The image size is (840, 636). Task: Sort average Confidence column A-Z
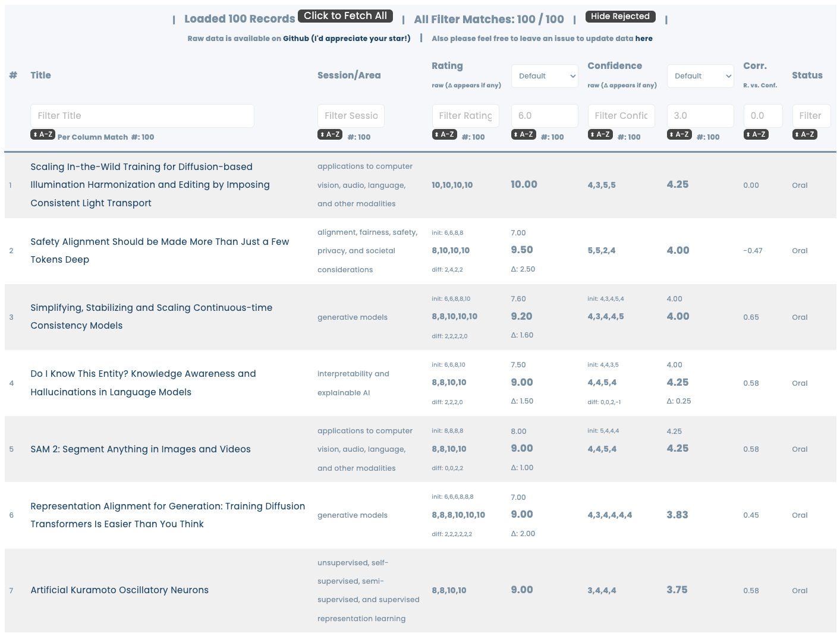[x=679, y=135]
